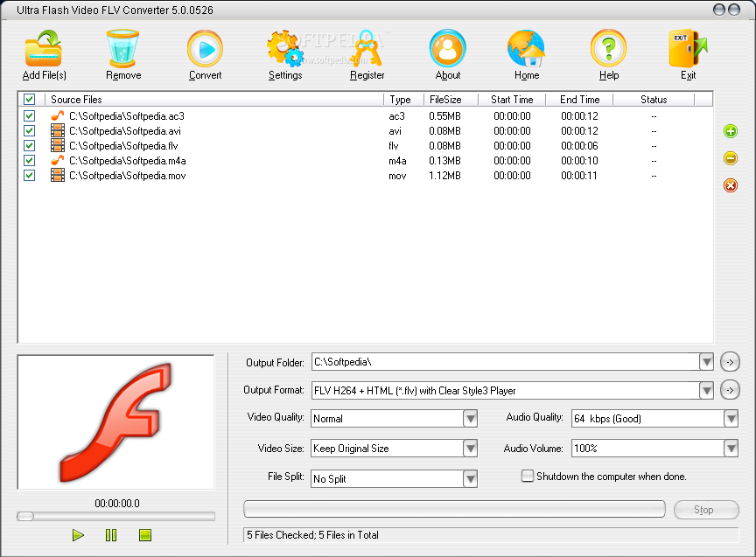Image resolution: width=756 pixels, height=557 pixels.
Task: Enable Shutdown the computer when done
Action: tap(528, 476)
